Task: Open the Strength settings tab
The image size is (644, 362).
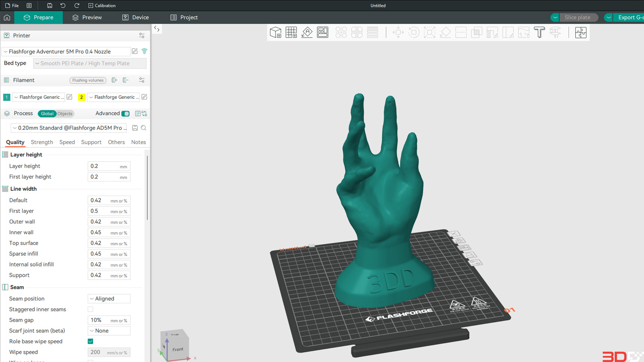Action: [42, 142]
